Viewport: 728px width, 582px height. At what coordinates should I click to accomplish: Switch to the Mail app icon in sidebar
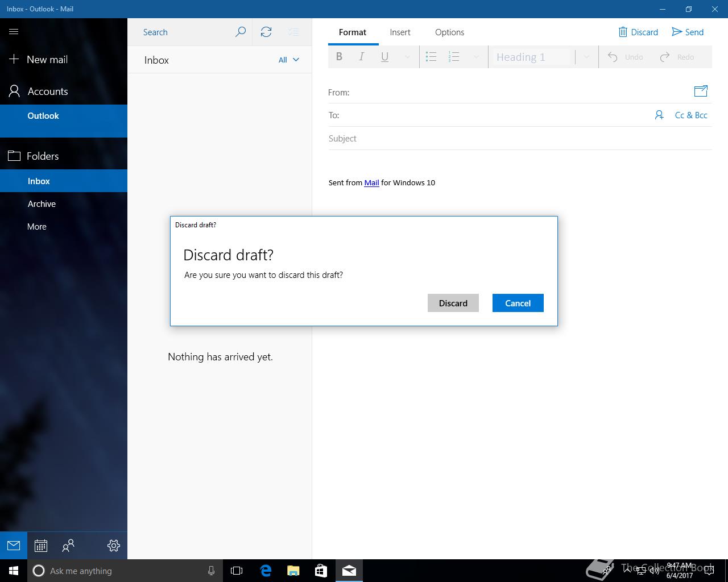click(x=14, y=546)
